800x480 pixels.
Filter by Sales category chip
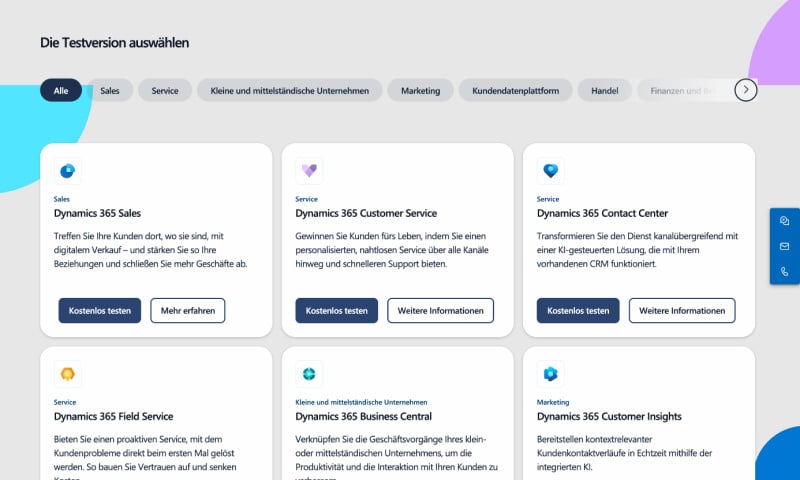tap(110, 90)
